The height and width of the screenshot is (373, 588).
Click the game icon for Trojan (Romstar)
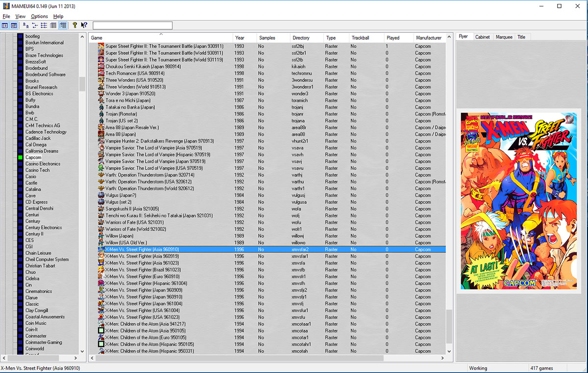coord(101,114)
